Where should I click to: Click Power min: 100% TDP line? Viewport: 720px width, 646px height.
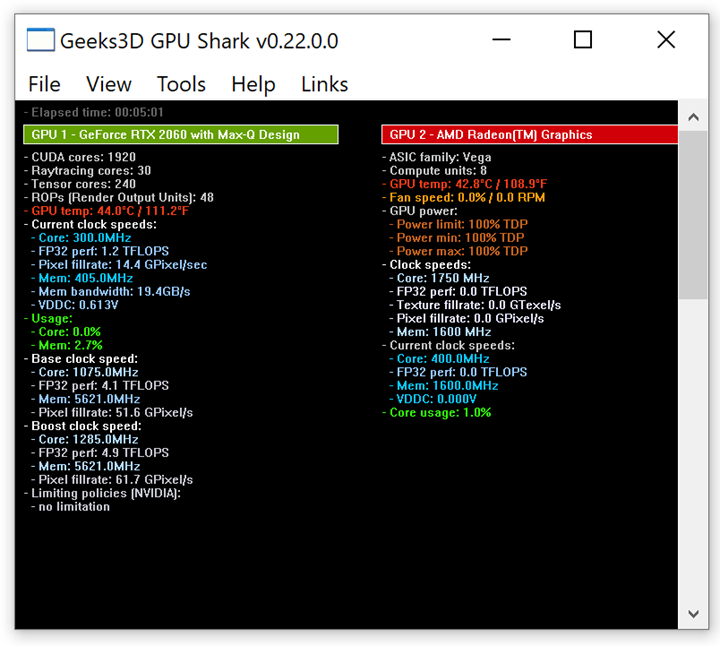coord(457,238)
